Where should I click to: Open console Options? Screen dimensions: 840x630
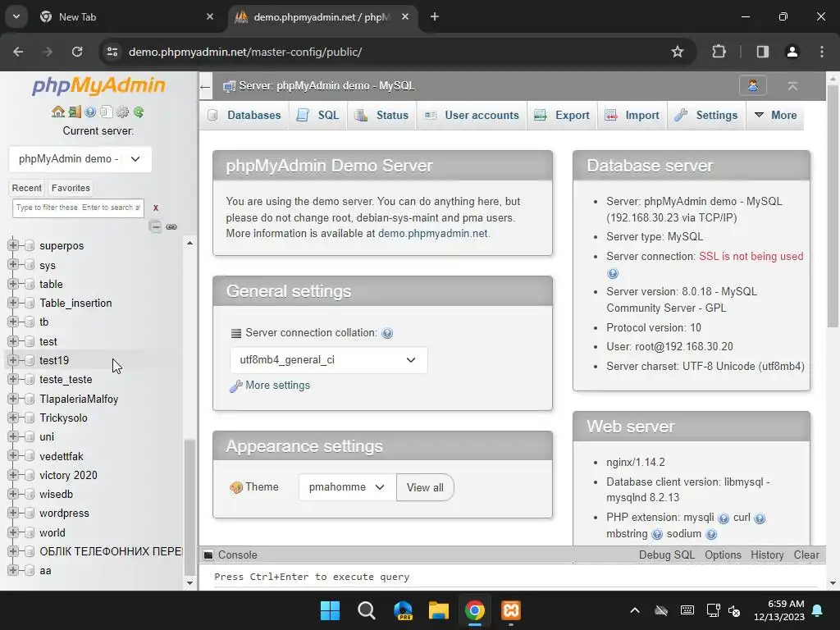coord(723,555)
